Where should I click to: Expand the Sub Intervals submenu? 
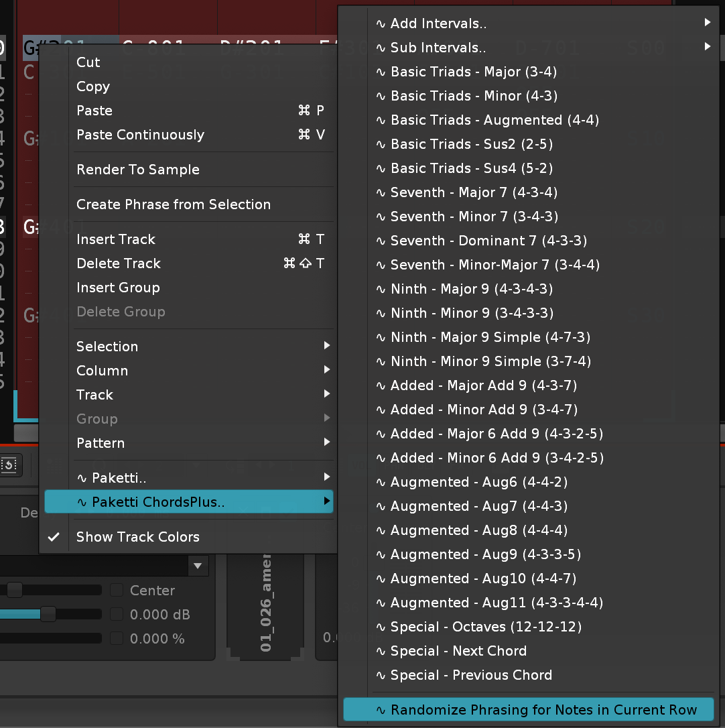[x=438, y=48]
